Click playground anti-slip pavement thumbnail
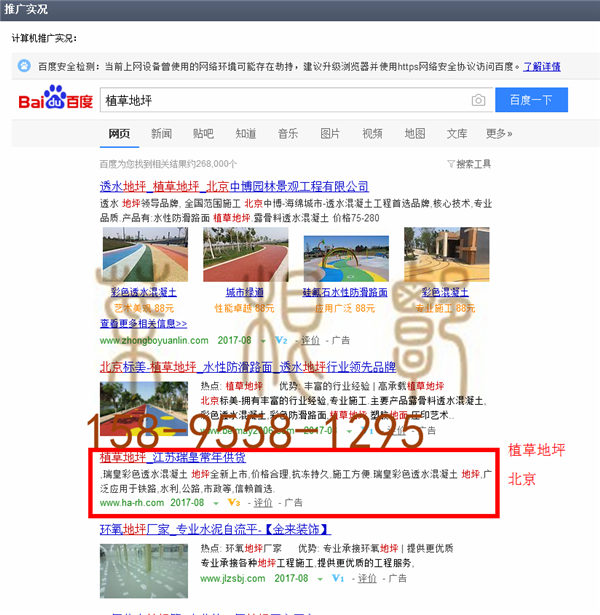Viewport: 600px width, 615px height. (346, 258)
